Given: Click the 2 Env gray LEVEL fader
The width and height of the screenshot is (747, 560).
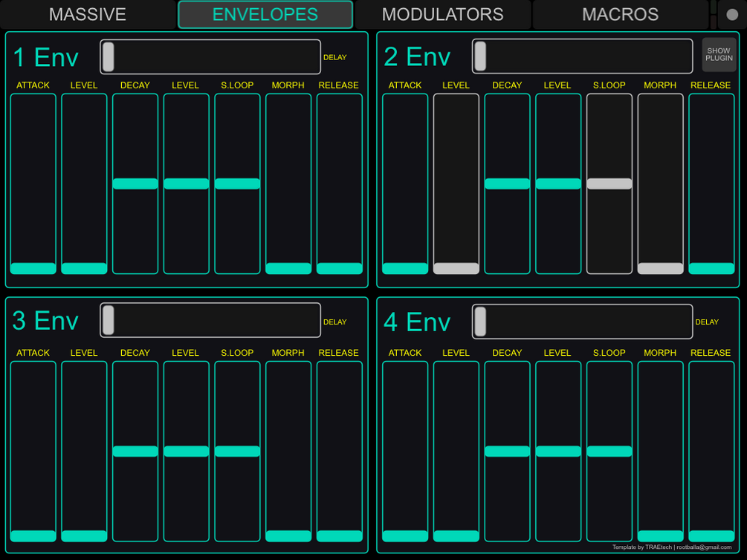Looking at the screenshot, I should click(456, 183).
